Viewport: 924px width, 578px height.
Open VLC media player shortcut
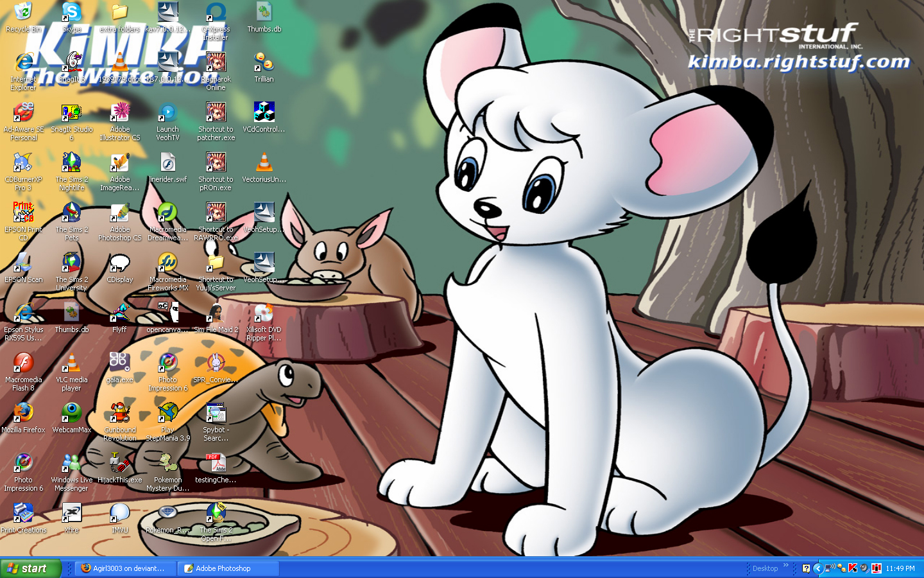tap(71, 372)
